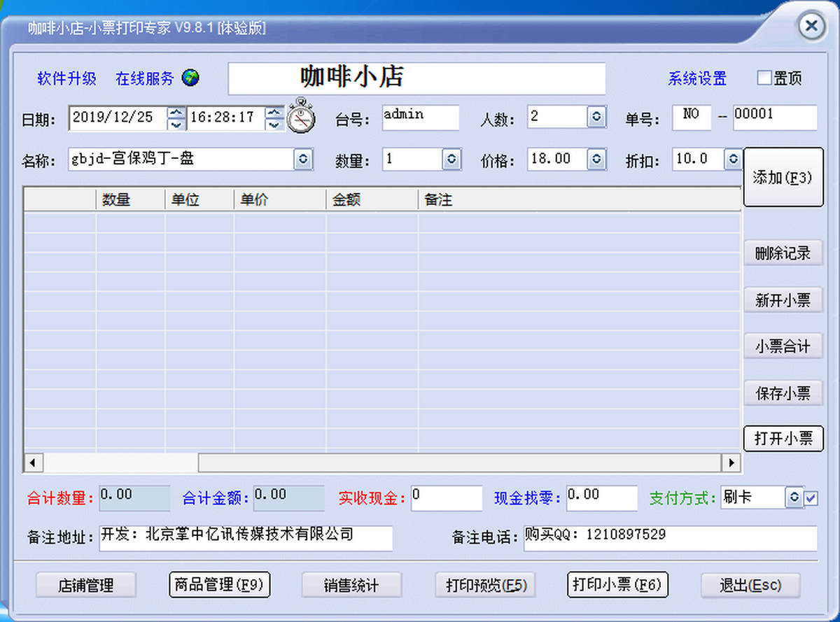Click the 数量 column header
This screenshot has width=840, height=622.
131,200
